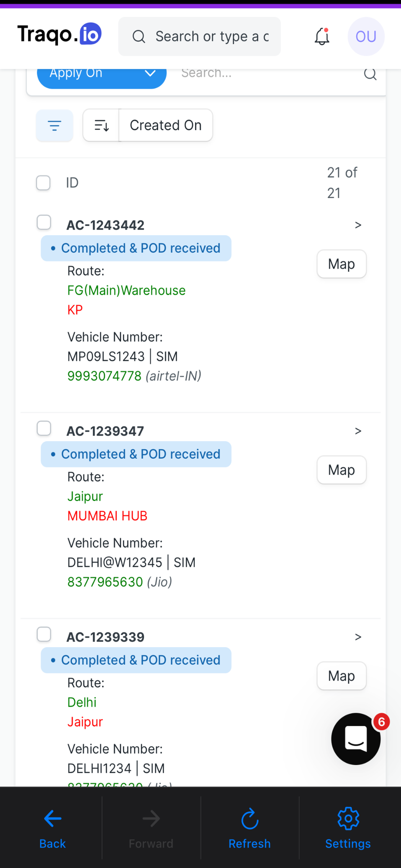Open the OU user avatar menu

[366, 36]
